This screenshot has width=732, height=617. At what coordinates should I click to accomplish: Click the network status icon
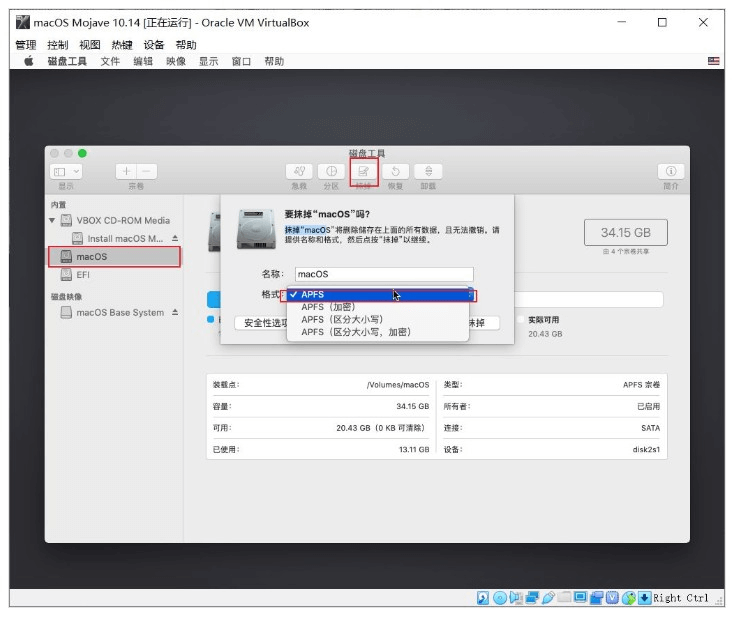pos(532,598)
